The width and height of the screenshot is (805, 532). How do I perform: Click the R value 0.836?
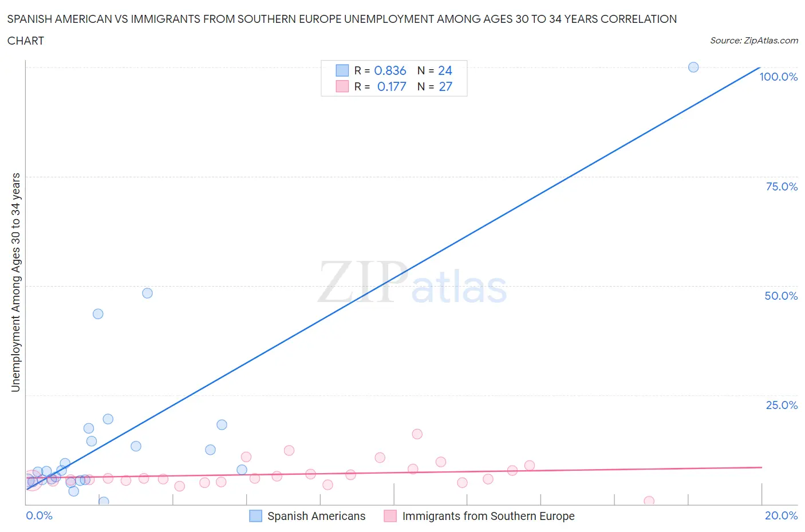pos(390,70)
